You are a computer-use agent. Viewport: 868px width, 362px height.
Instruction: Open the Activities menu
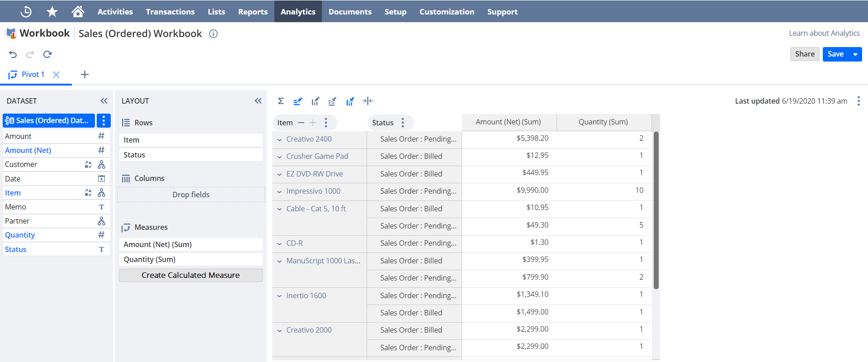[115, 11]
